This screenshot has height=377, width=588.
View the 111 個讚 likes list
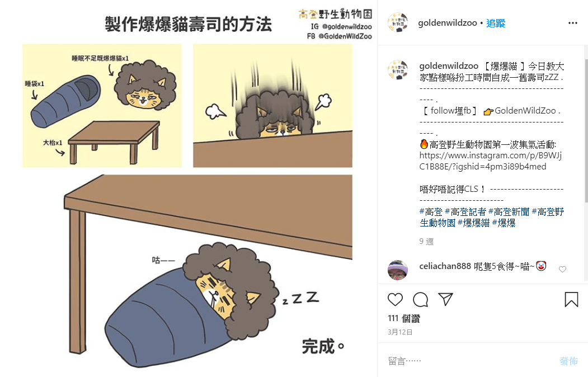coord(404,318)
